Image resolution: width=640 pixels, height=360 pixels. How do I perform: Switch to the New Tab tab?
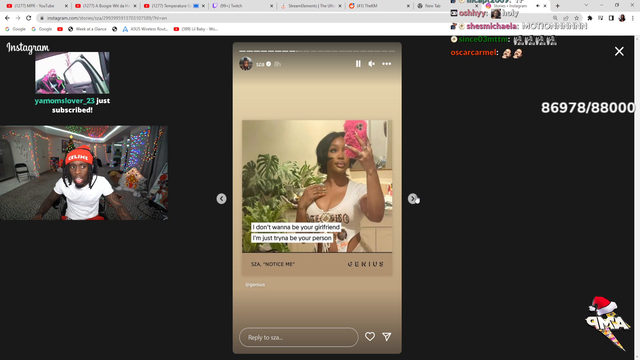pos(432,6)
